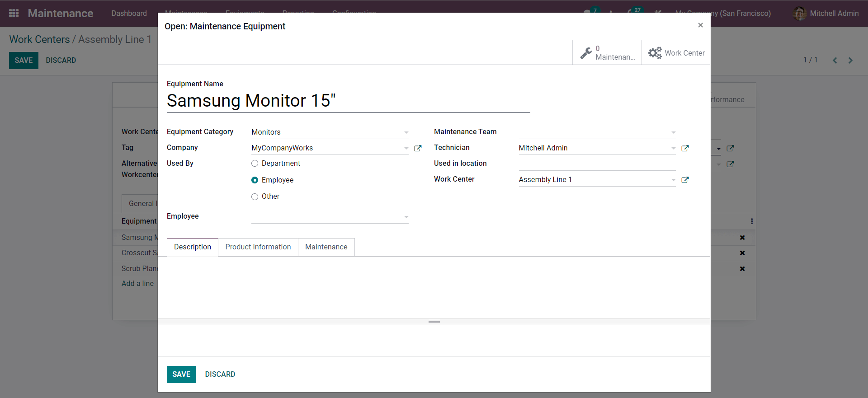
Task: Expand the Equipment Category dropdown
Action: click(406, 132)
